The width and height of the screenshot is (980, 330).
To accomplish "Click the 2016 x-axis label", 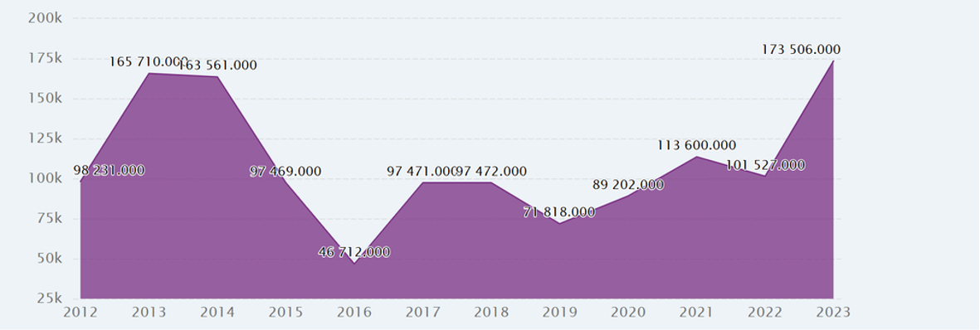I will 354,312.
